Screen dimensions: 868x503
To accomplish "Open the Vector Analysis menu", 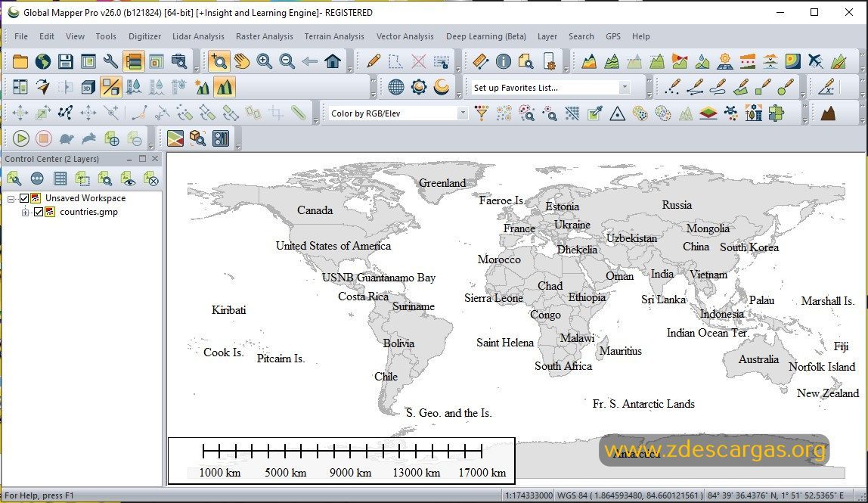I will point(405,36).
